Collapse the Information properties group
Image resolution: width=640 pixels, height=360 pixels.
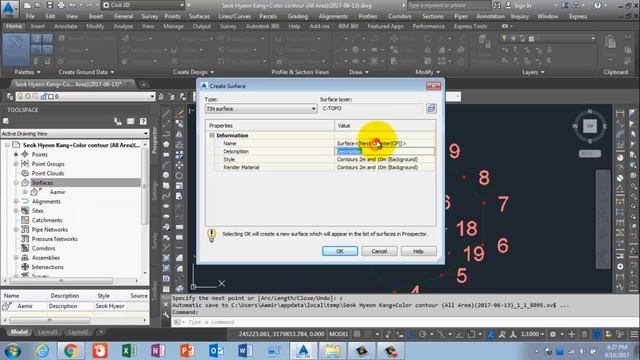(212, 135)
